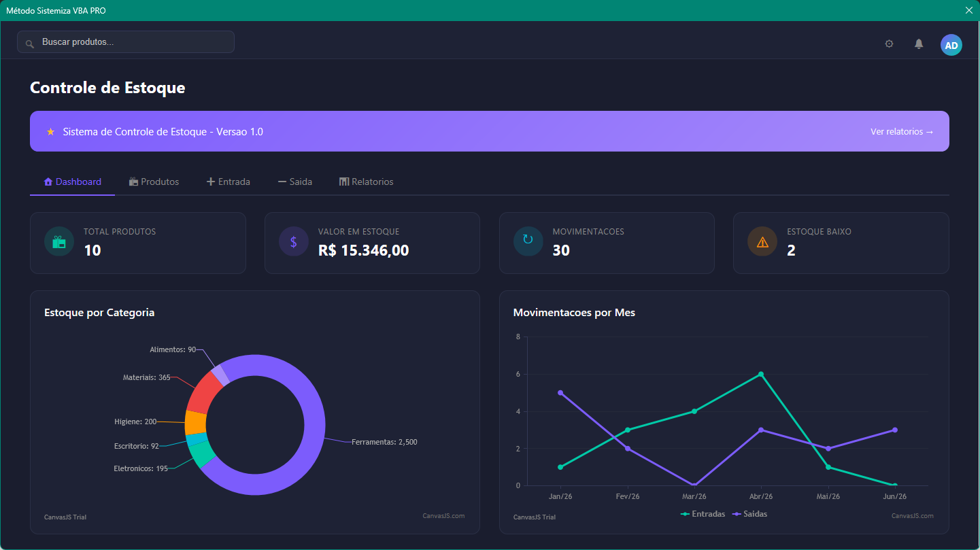This screenshot has height=550, width=980.
Task: Click the Total Produtos gift box icon
Action: click(x=59, y=241)
